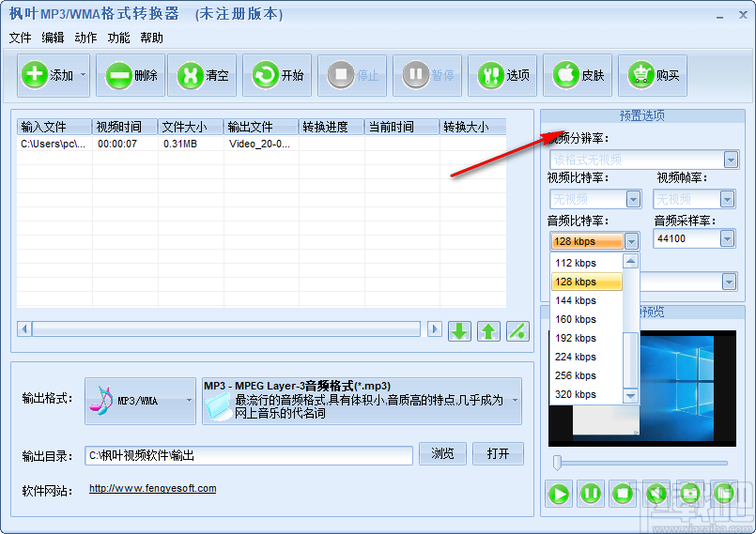Click the file list's left scroll arrow
Image resolution: width=756 pixels, height=534 pixels.
(24, 329)
